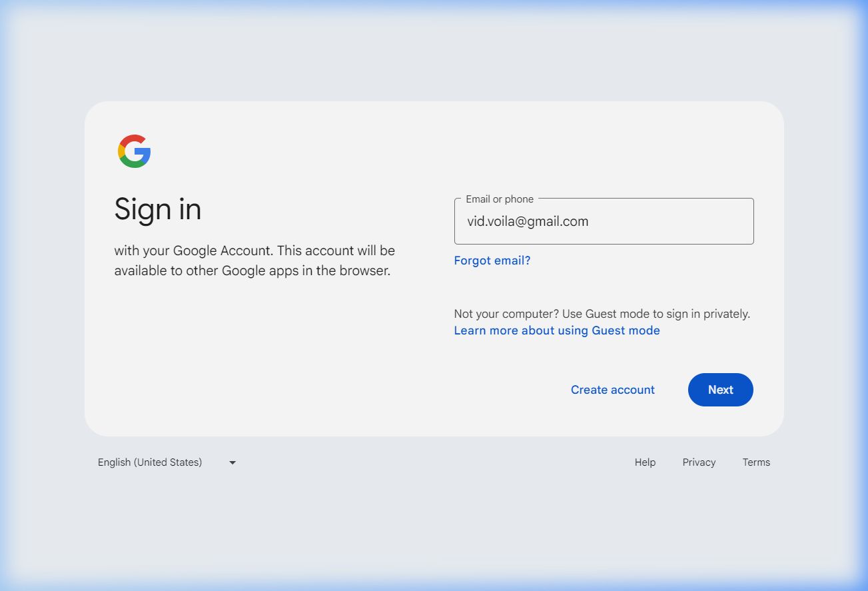The width and height of the screenshot is (868, 591).
Task: Click the 'with your Google Account' description line
Action: pos(254,251)
